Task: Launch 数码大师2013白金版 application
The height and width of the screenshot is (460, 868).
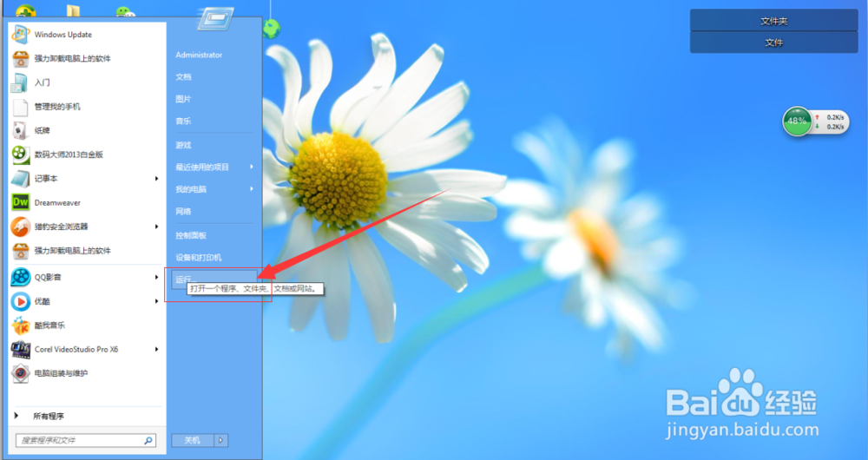Action: pyautogui.click(x=69, y=154)
